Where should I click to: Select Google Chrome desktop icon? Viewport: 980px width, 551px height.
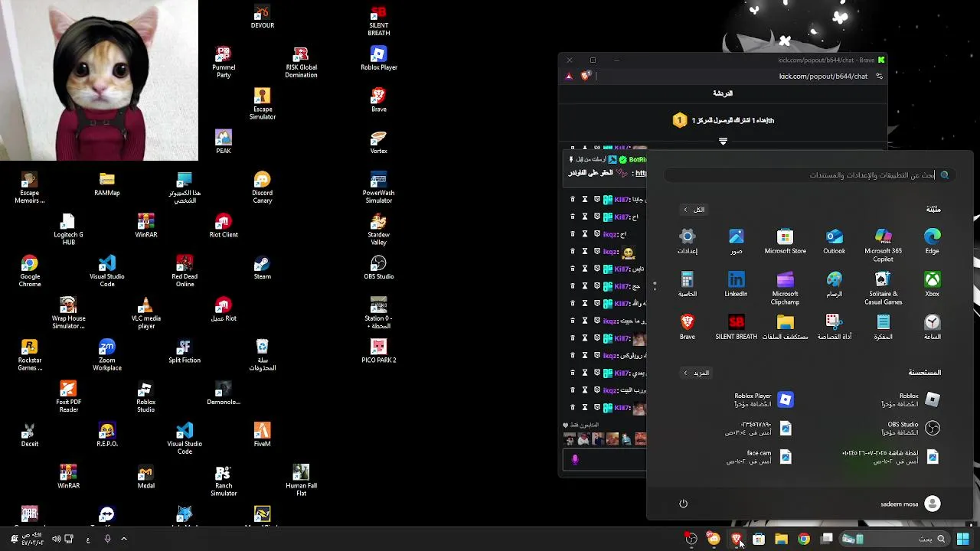(x=30, y=272)
